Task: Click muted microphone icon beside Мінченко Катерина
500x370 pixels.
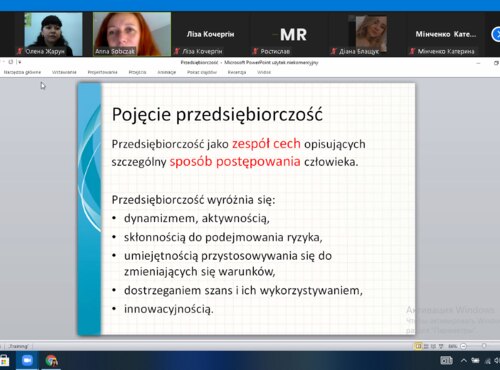Action: click(x=412, y=51)
